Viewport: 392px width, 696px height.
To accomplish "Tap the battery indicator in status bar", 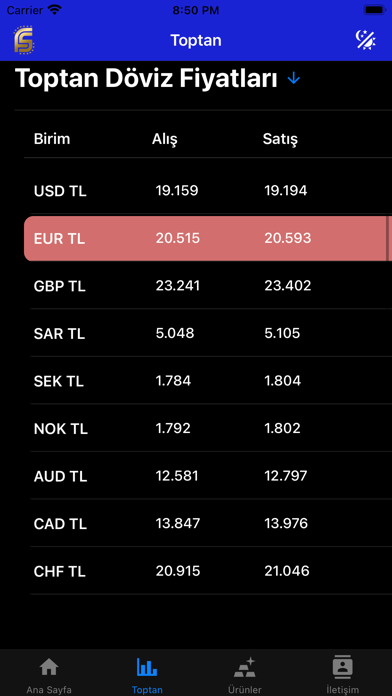I will (x=374, y=10).
